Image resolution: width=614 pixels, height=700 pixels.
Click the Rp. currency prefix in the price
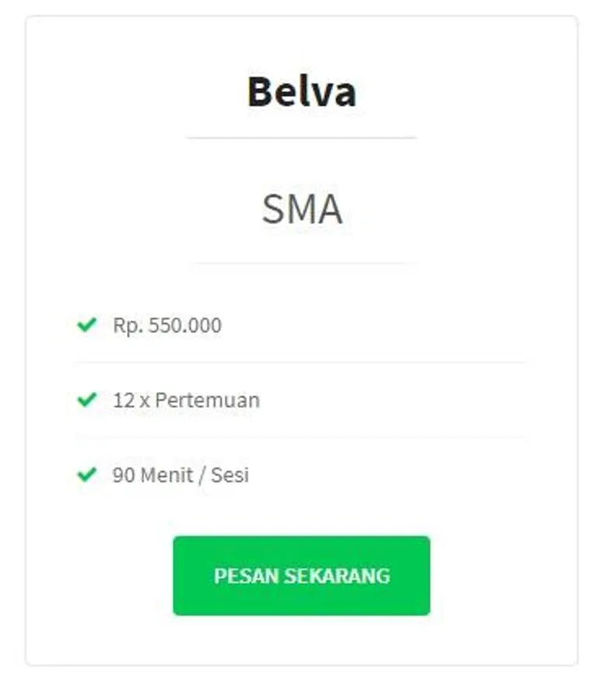128,325
